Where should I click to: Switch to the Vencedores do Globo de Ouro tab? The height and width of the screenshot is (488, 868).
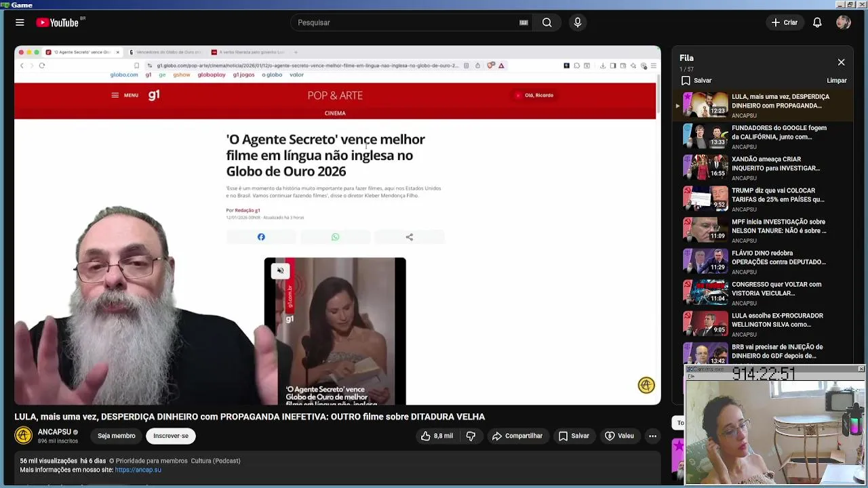pos(165,52)
